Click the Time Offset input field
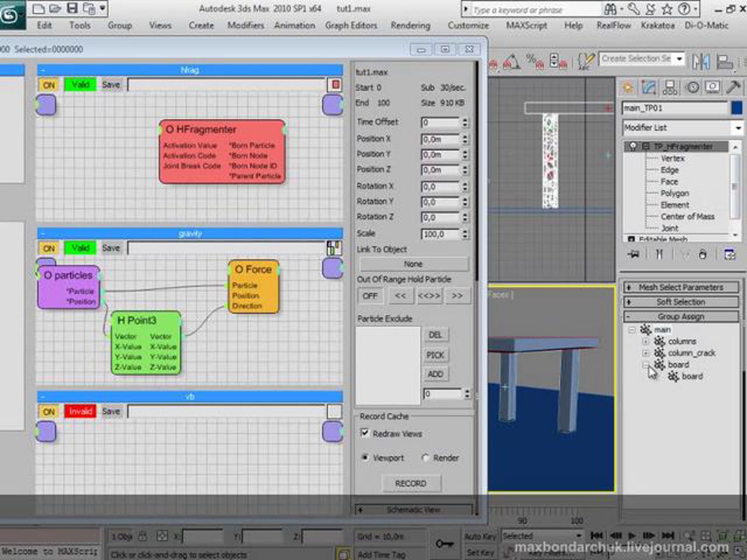Viewport: 747px width, 560px height. [441, 122]
